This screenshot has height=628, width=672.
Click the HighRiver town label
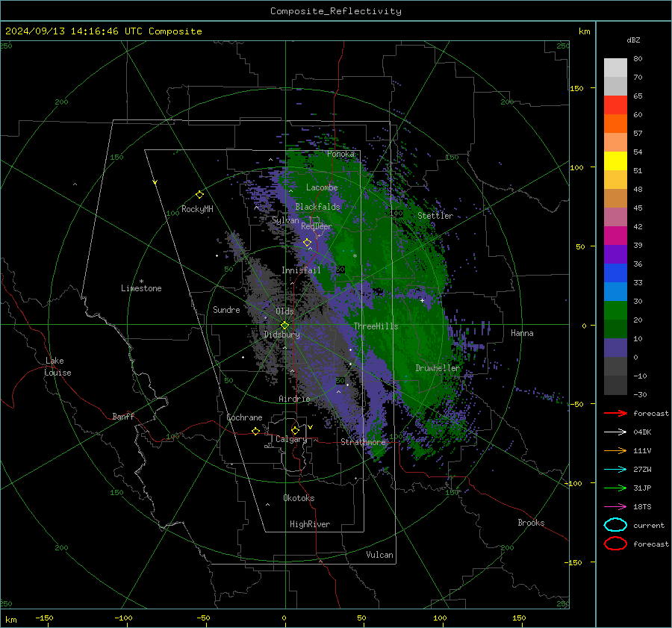click(x=310, y=524)
